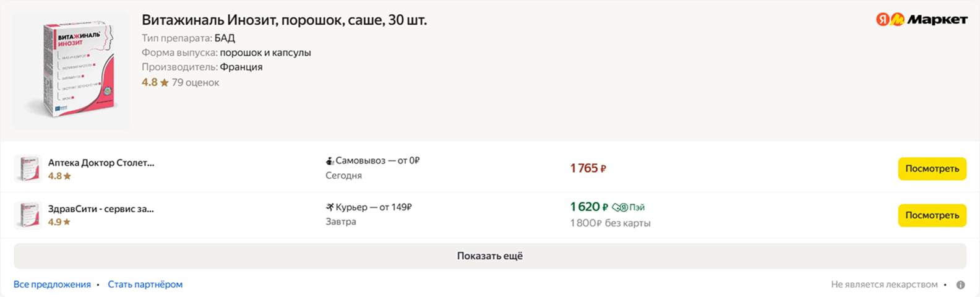Select the Аптека Доктор Столет... seller name
The width and height of the screenshot is (980, 297).
coord(101,163)
